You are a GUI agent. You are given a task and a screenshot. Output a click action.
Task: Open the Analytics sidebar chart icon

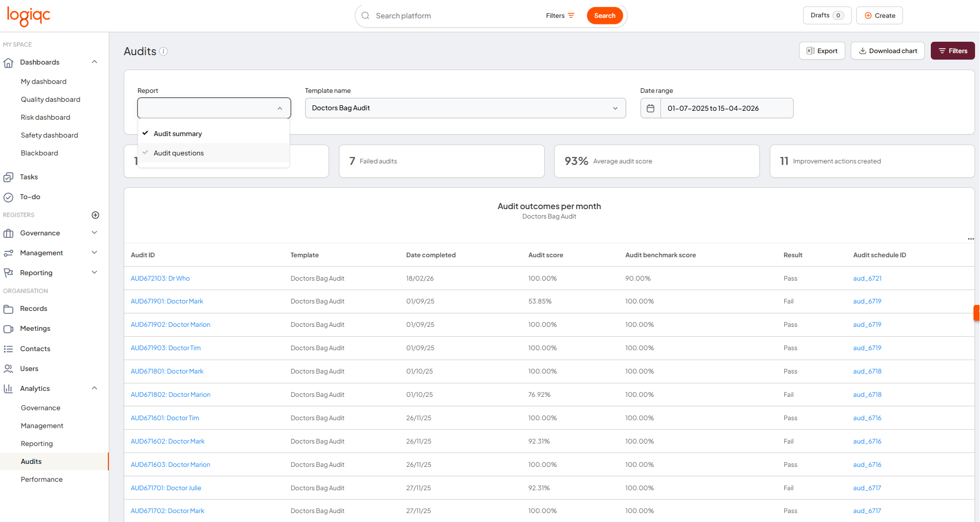pyautogui.click(x=8, y=388)
